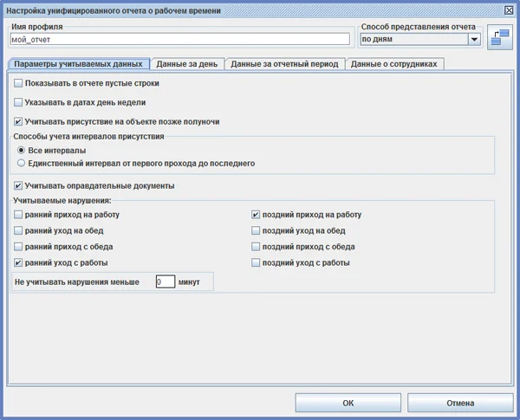This screenshot has height=420, width=520.
Task: Uncheck 'Учитывать присутствие на объекте позже полуночи'
Action: pos(19,122)
